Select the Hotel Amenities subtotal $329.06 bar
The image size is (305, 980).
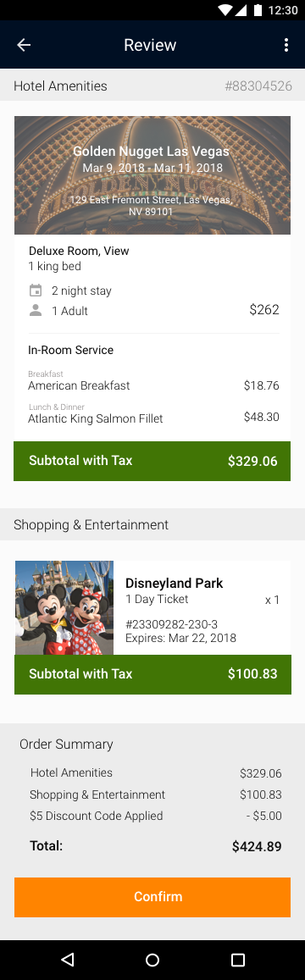point(152,462)
